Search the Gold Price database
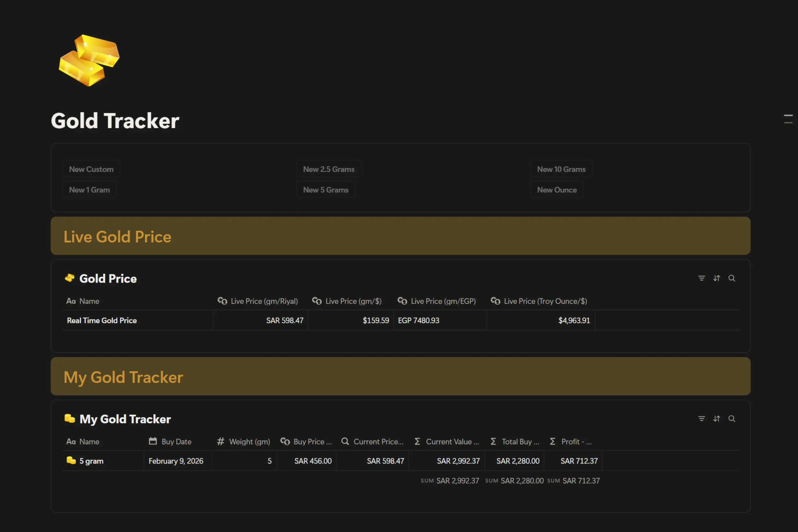Image resolution: width=798 pixels, height=532 pixels. click(732, 278)
